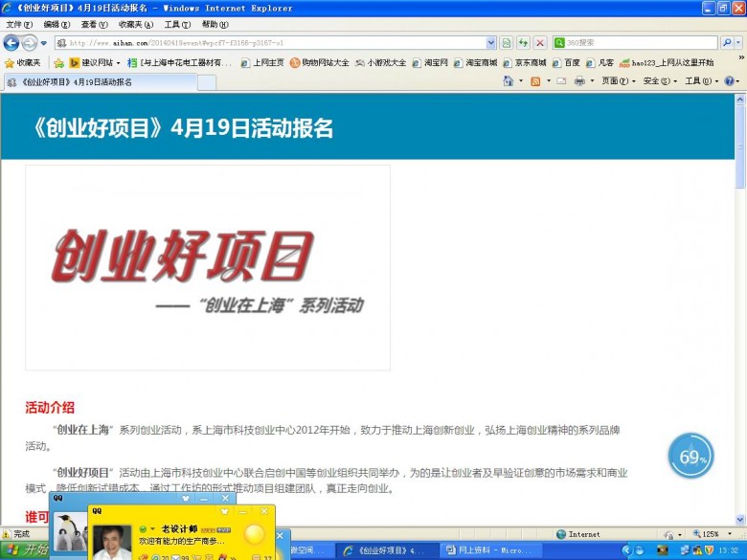747x560 pixels.
Task: Open the 文件(F) menu
Action: tap(19, 24)
